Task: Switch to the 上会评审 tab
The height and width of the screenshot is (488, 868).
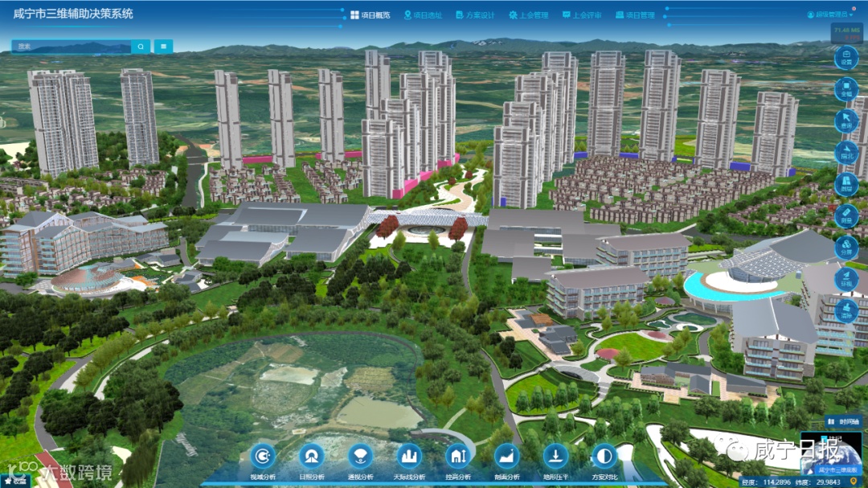Action: tap(581, 15)
